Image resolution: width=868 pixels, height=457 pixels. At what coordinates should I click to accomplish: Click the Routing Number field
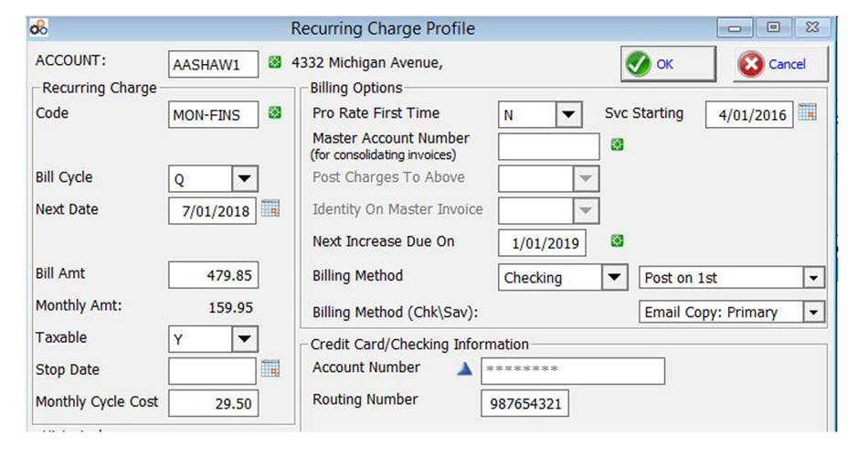[525, 403]
